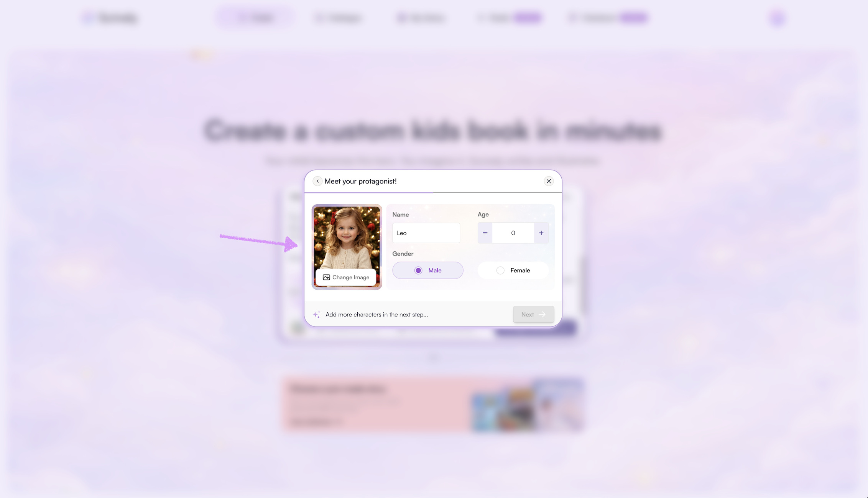Decrease age with the minus icon
868x498 pixels.
485,233
